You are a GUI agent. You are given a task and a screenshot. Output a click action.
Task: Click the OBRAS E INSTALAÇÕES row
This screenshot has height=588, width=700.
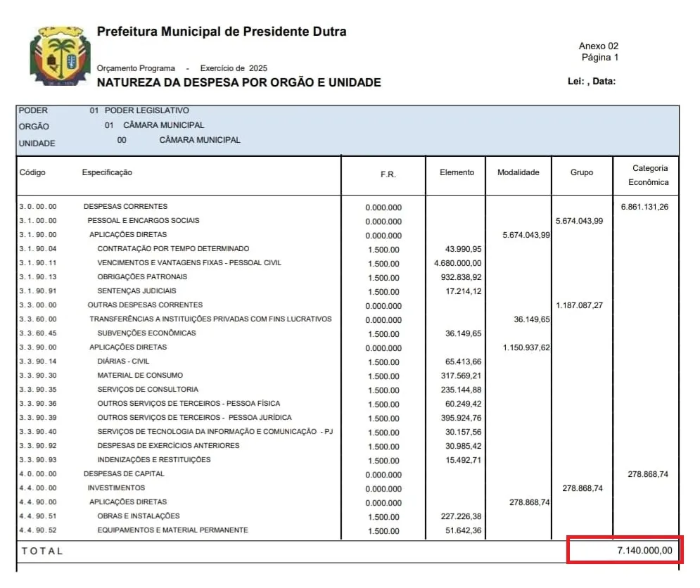click(x=139, y=516)
